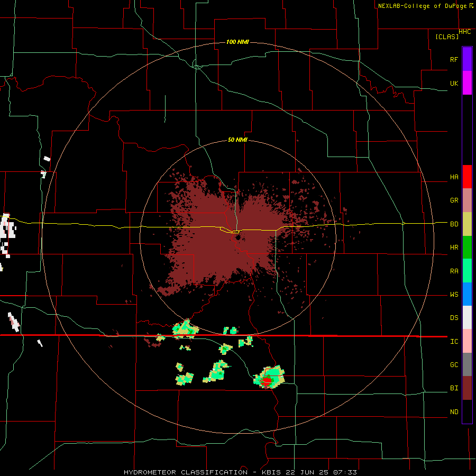Click the BI legend label
Screen dimensions: 476x476
[454, 388]
